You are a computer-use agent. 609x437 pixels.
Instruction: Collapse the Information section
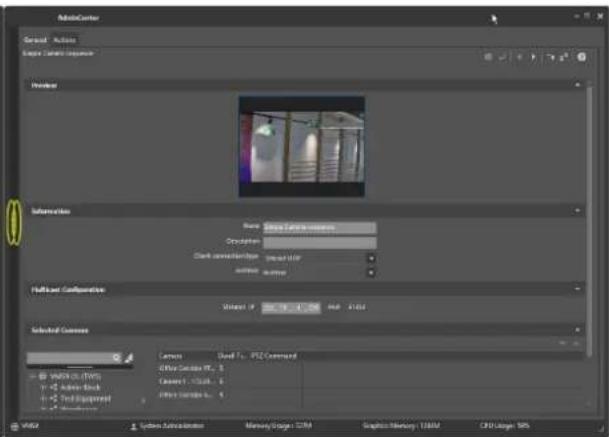(x=578, y=211)
